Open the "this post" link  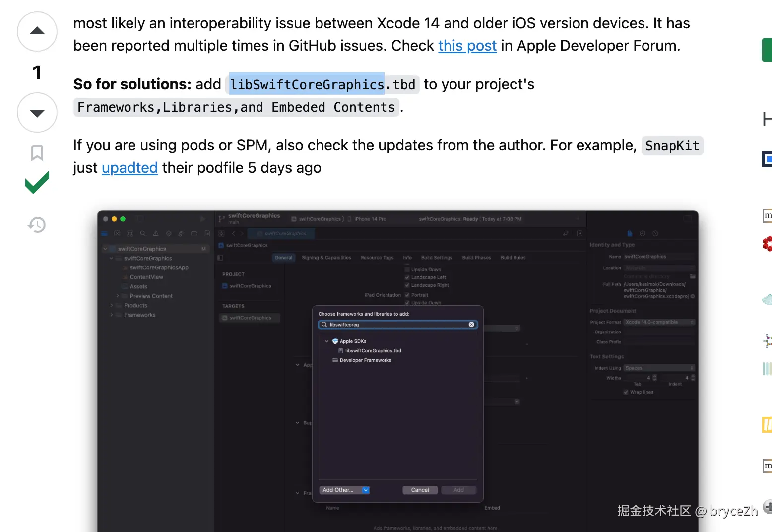[467, 46]
